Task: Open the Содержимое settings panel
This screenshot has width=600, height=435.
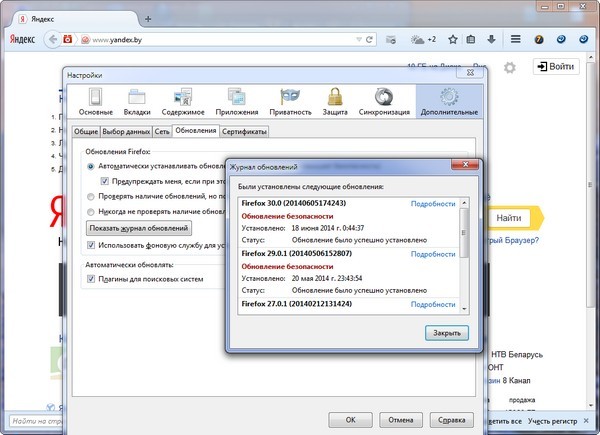Action: pyautogui.click(x=183, y=101)
